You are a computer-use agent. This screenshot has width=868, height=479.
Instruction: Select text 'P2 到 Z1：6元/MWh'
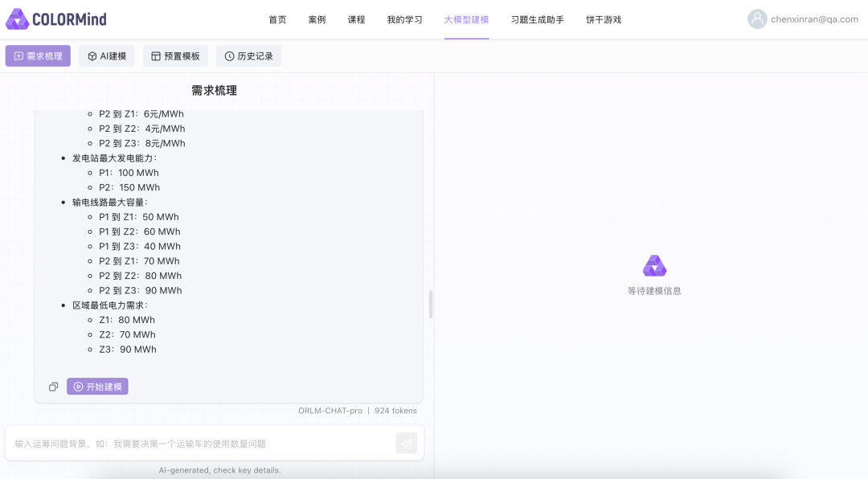tap(141, 114)
